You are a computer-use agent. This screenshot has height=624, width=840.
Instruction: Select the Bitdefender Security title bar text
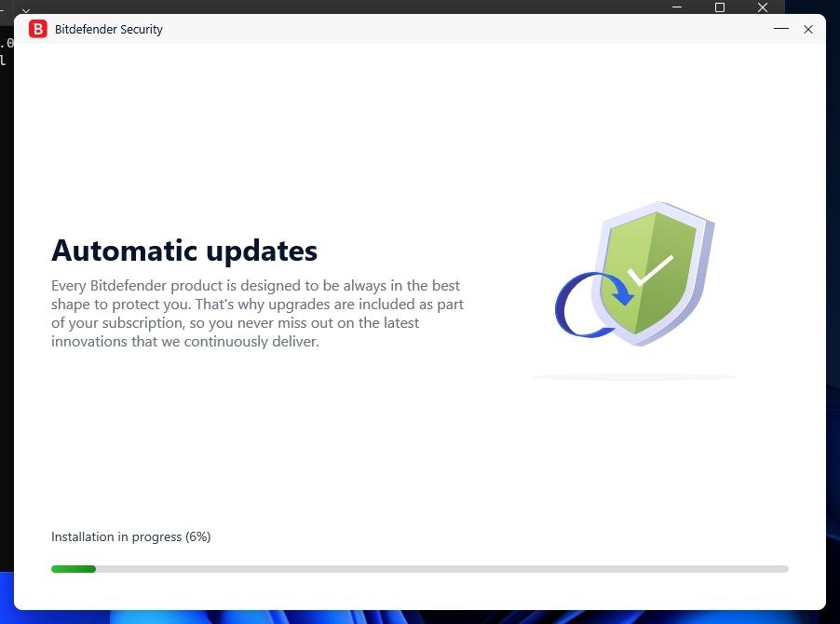click(107, 29)
